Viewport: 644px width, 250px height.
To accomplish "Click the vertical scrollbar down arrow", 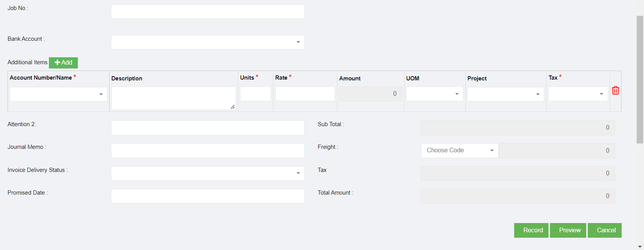I will [640, 247].
